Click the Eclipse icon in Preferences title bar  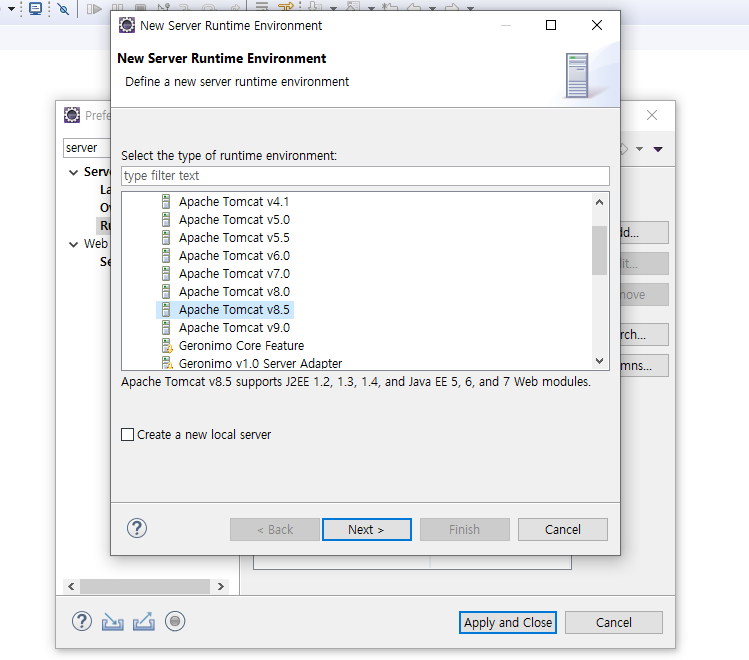click(72, 115)
